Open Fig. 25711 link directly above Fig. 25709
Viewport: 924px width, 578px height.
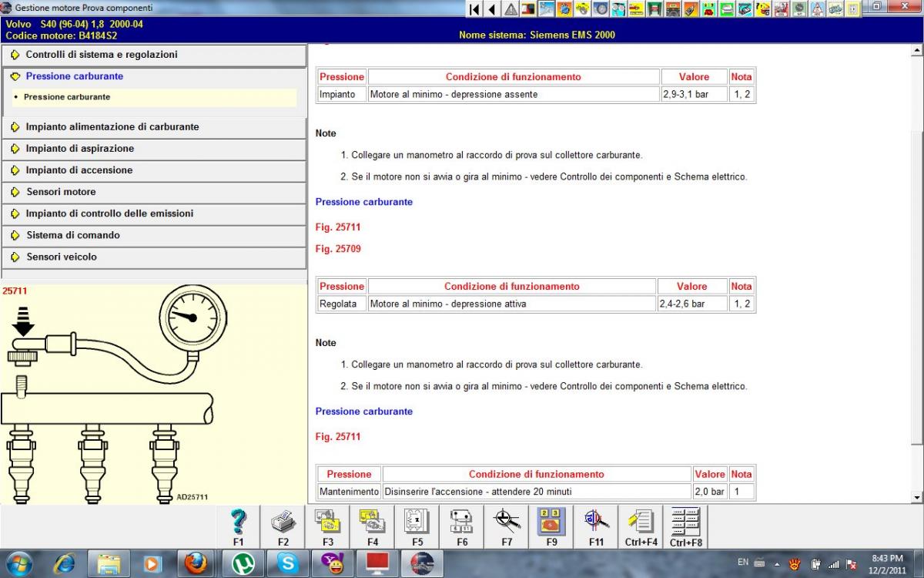pos(338,227)
